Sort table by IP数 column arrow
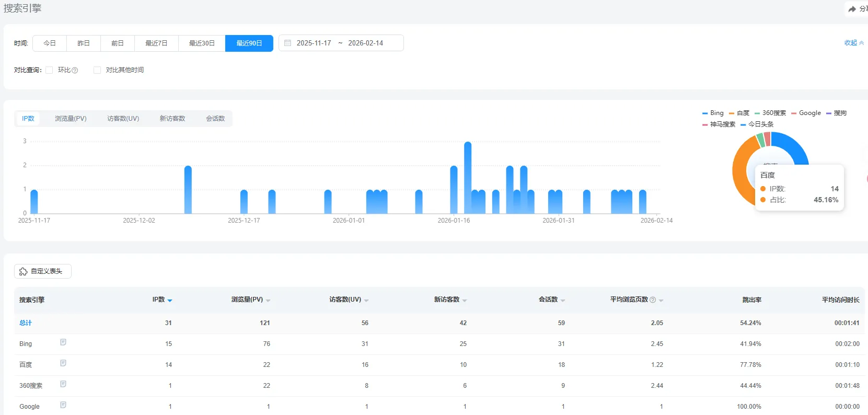The image size is (868, 415). [170, 301]
